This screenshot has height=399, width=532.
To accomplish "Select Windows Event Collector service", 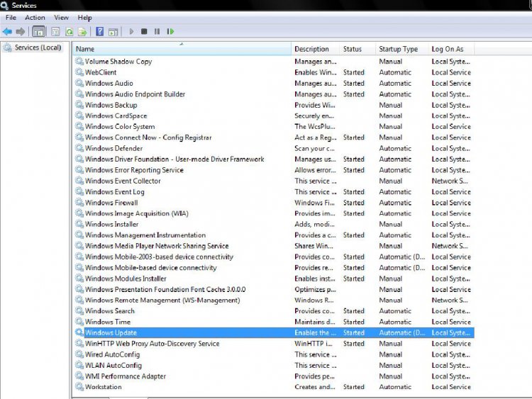I will pos(274,181).
